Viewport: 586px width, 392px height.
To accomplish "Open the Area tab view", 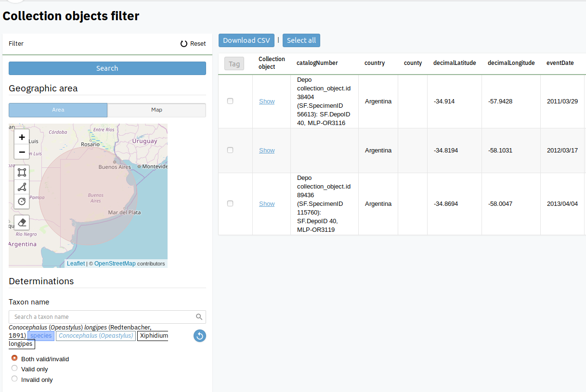I will tap(58, 110).
